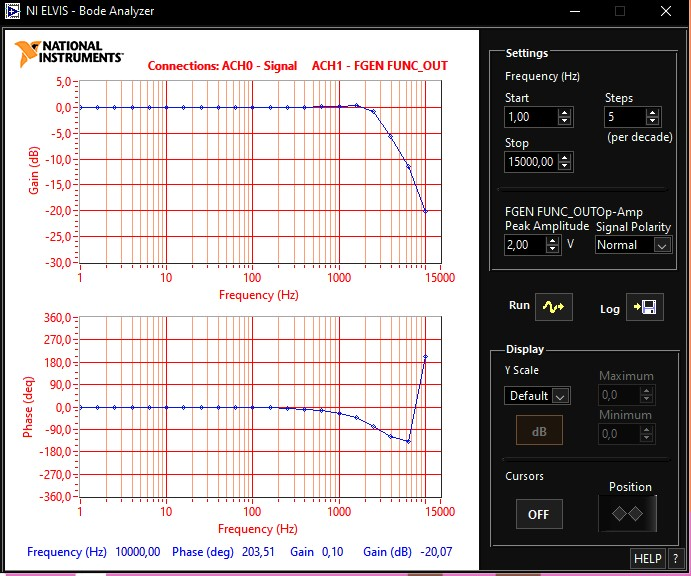Click the Connections: ACH0 - Signal text
The height and width of the screenshot is (576, 691).
click(x=222, y=66)
